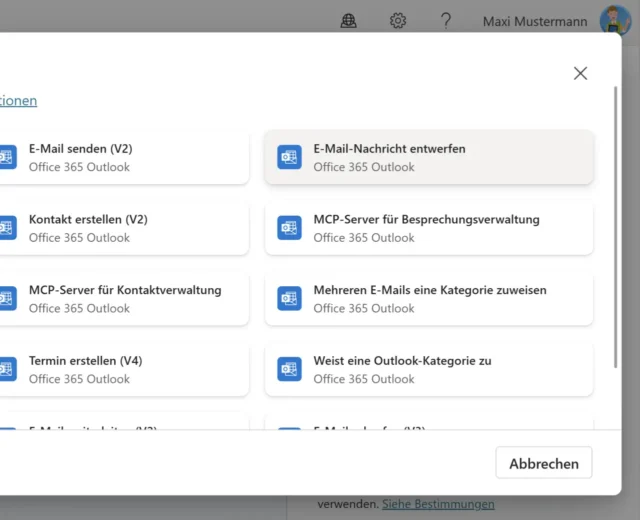This screenshot has width=640, height=520.
Task: Open Maxi Mustermann profile avatar
Action: (614, 21)
